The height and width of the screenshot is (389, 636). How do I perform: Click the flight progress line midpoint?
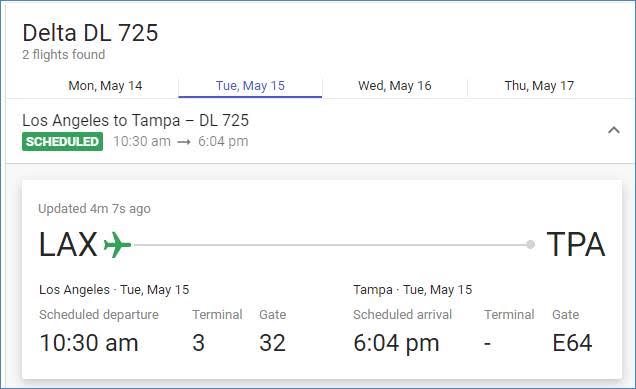pos(329,245)
